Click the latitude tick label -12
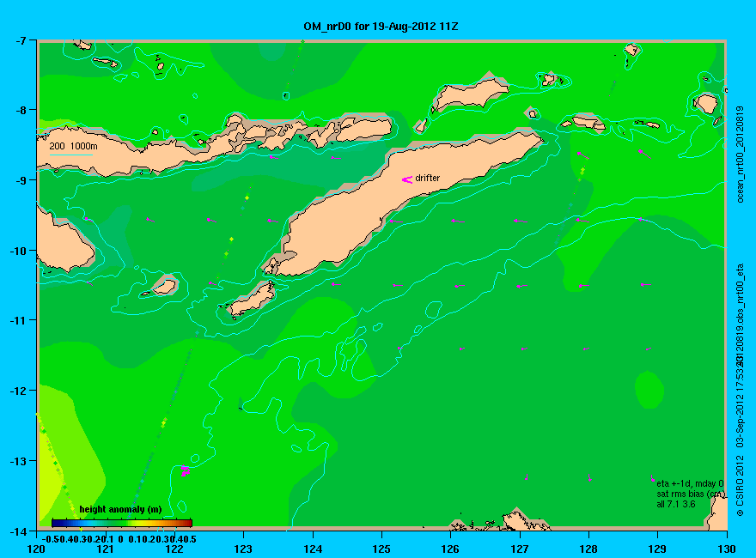Viewport: 756px width, 558px height. click(x=18, y=391)
